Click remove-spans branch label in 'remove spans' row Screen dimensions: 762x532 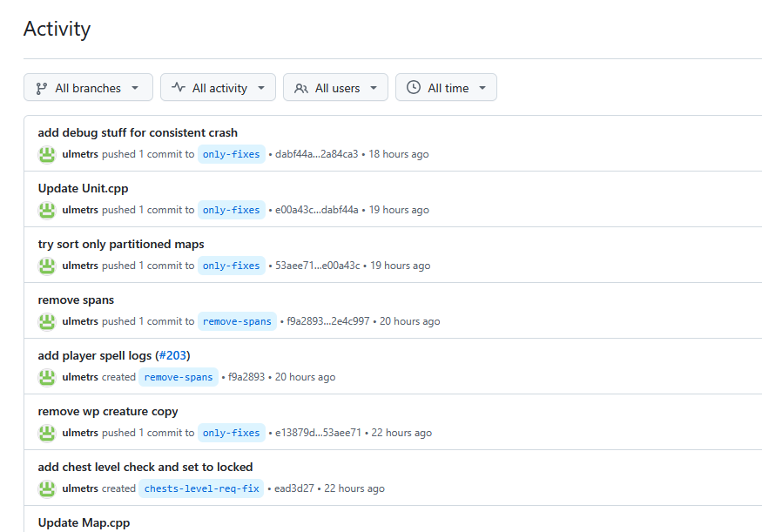[237, 321]
